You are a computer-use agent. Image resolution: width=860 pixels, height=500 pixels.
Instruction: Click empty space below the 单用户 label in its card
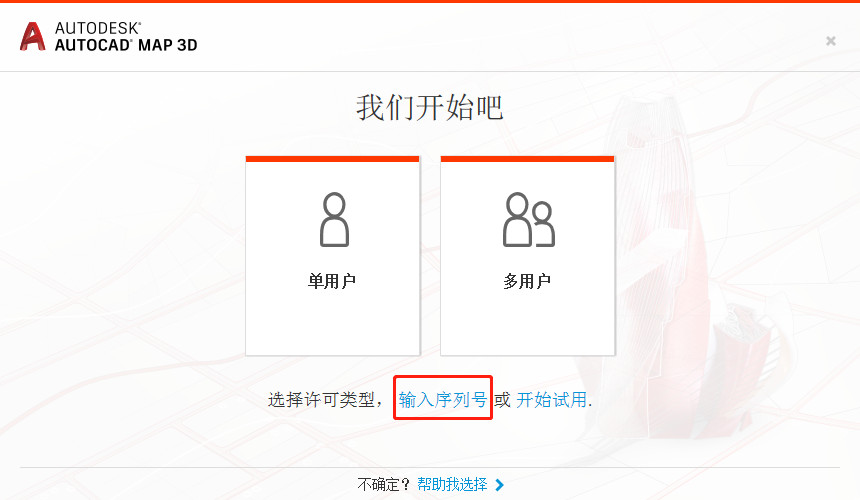tap(332, 323)
